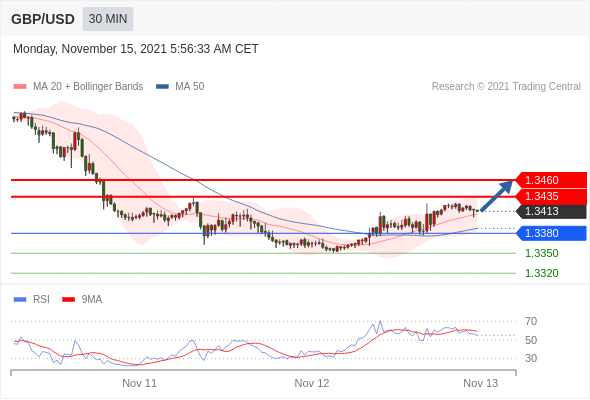Image resolution: width=590 pixels, height=400 pixels.
Task: Toggle the RSI legend label
Action: tap(41, 300)
